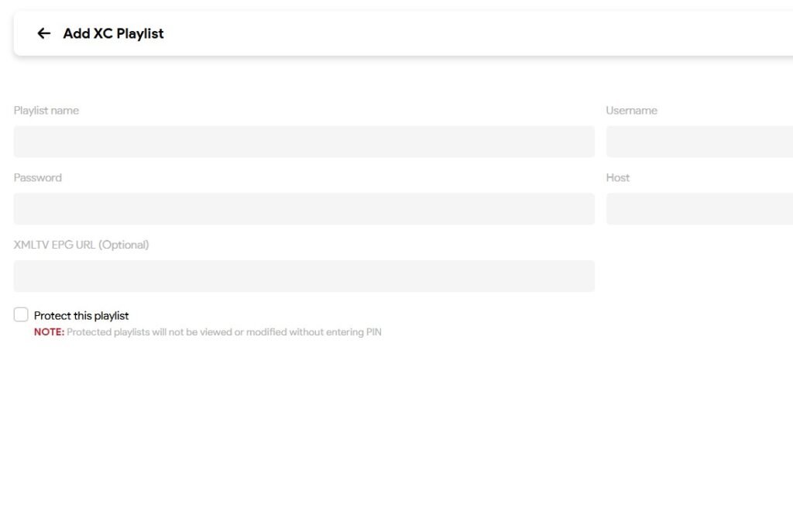This screenshot has height=532, width=793.
Task: Click the back arrow icon
Action: tap(44, 33)
